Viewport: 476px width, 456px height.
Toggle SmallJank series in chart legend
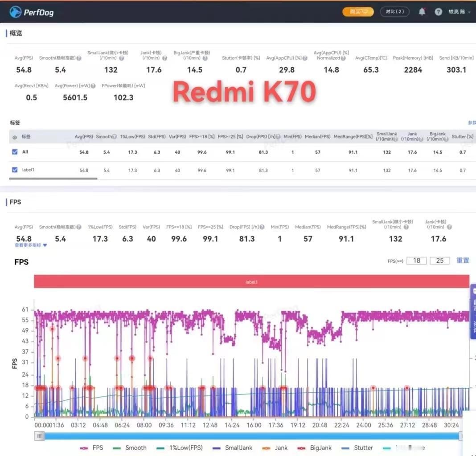coord(233,448)
